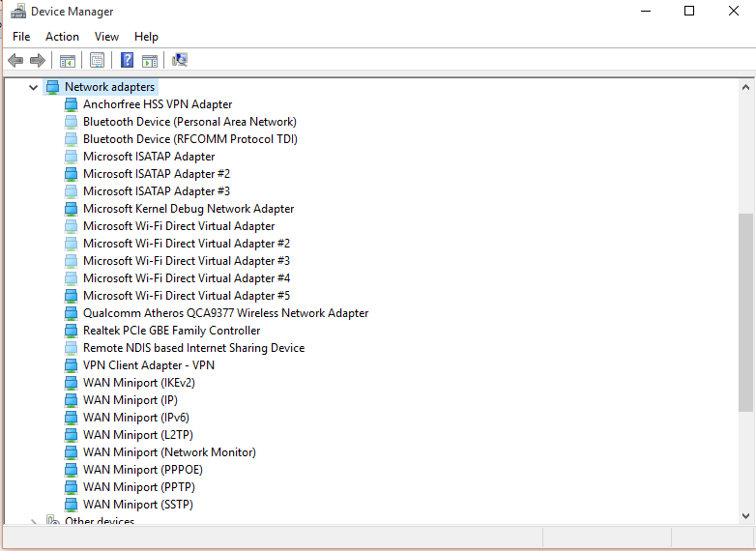Click icon beside WAN Miniport (IKEv2)
This screenshot has width=756, height=551.
[71, 383]
